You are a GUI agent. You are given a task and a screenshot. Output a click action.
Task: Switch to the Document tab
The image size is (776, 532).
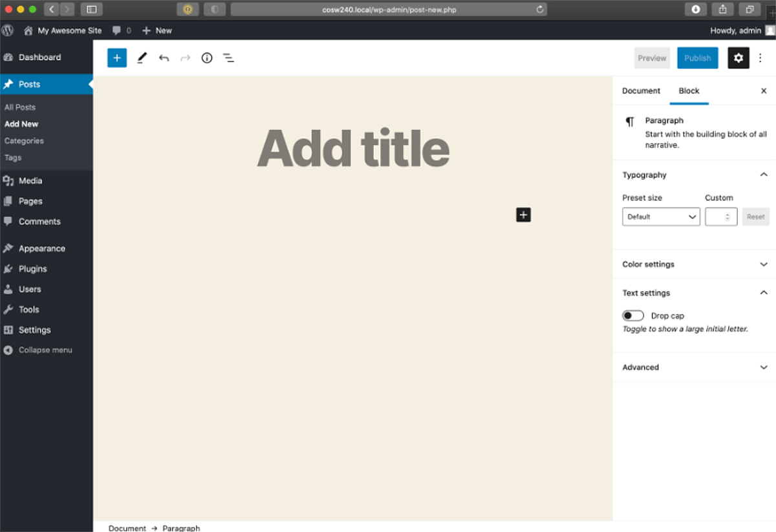(x=641, y=90)
